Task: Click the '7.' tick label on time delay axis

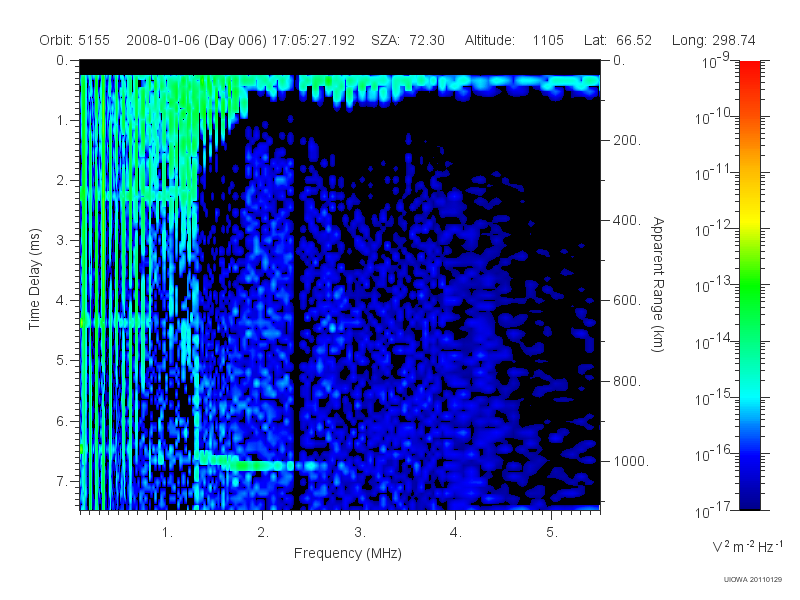Action: point(61,481)
